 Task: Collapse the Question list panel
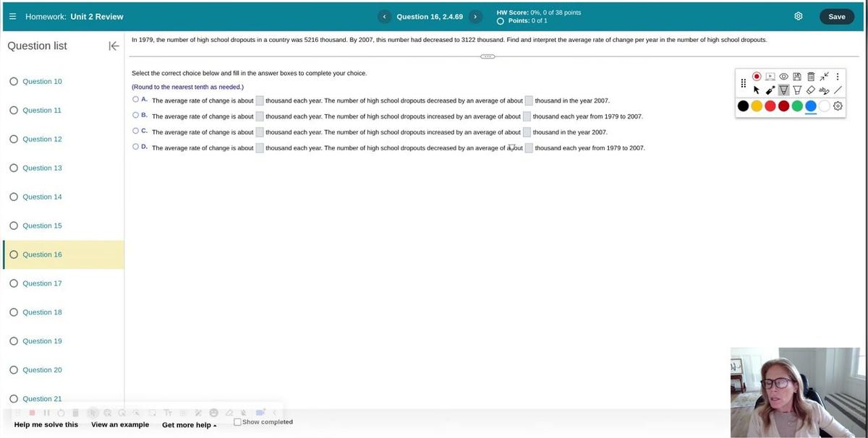coord(114,46)
